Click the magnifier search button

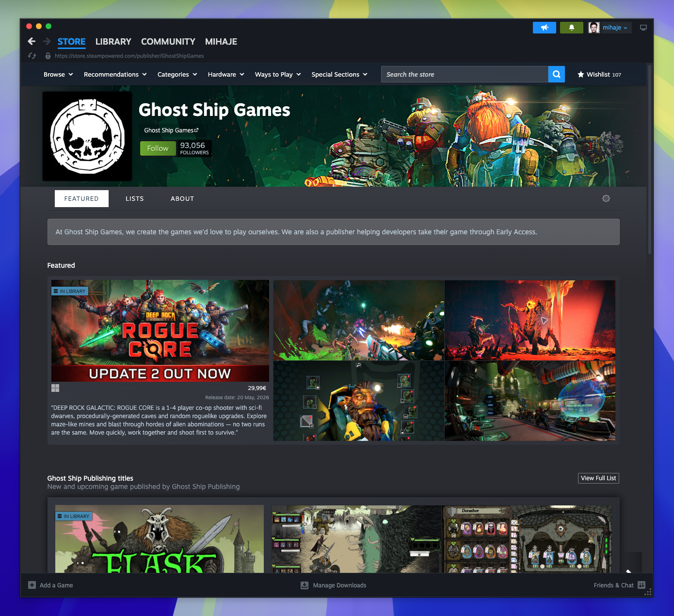coord(557,74)
